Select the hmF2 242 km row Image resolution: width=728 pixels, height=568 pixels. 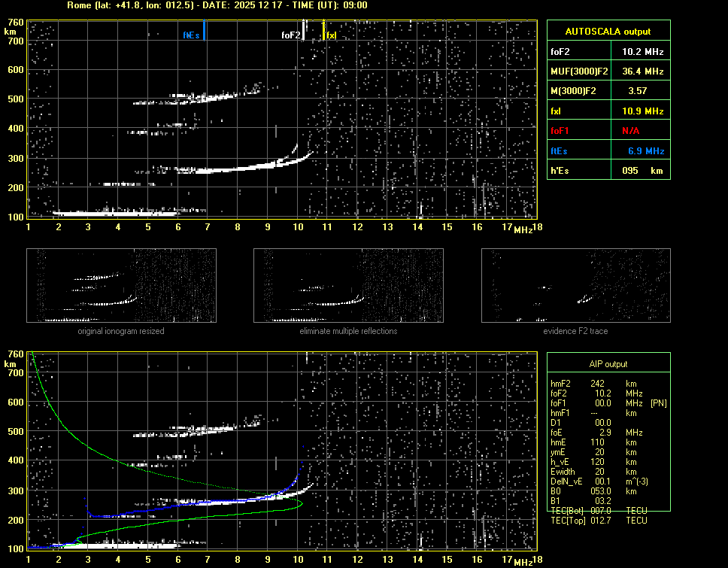pyautogui.click(x=598, y=383)
